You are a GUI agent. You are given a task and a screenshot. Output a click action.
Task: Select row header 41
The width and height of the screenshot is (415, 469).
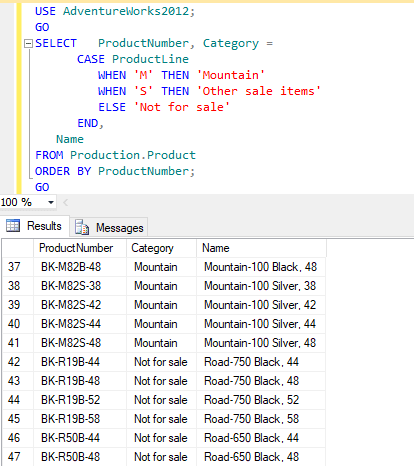pyautogui.click(x=18, y=343)
